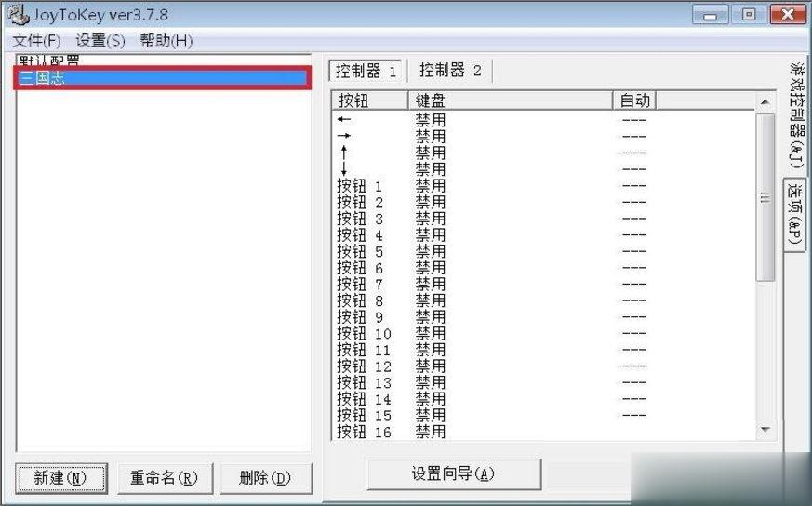This screenshot has width=812, height=506.
Task: Select the 按钮 1 row
Action: tap(542, 185)
